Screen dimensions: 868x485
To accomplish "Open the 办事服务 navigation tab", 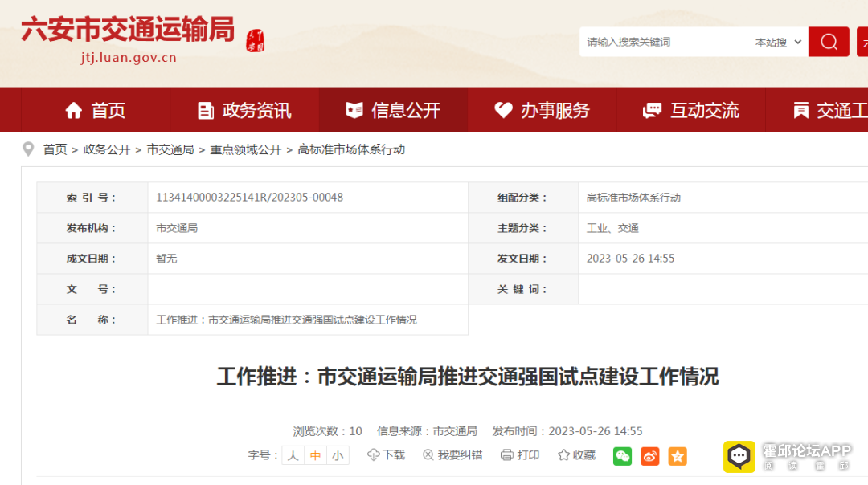I will click(542, 110).
